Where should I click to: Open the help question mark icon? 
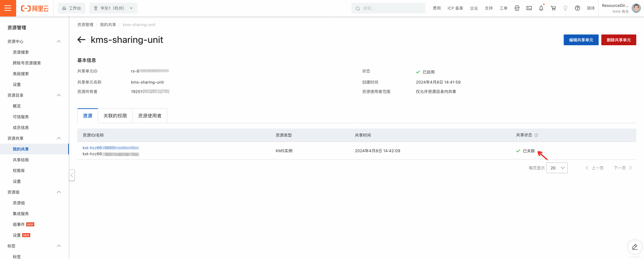(x=577, y=8)
